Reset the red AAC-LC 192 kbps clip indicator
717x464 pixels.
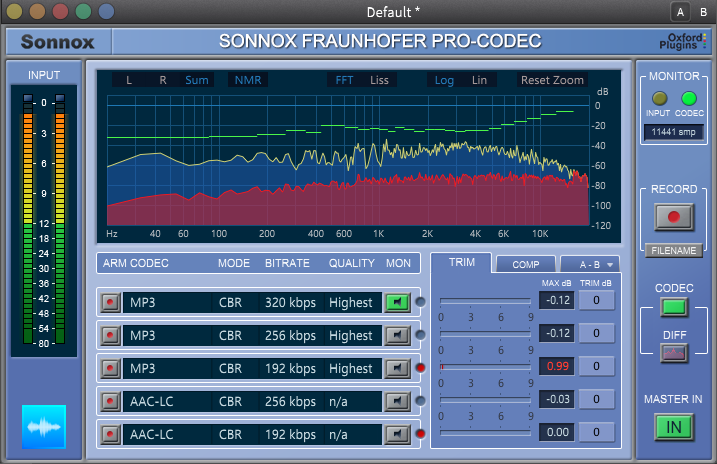(420, 433)
